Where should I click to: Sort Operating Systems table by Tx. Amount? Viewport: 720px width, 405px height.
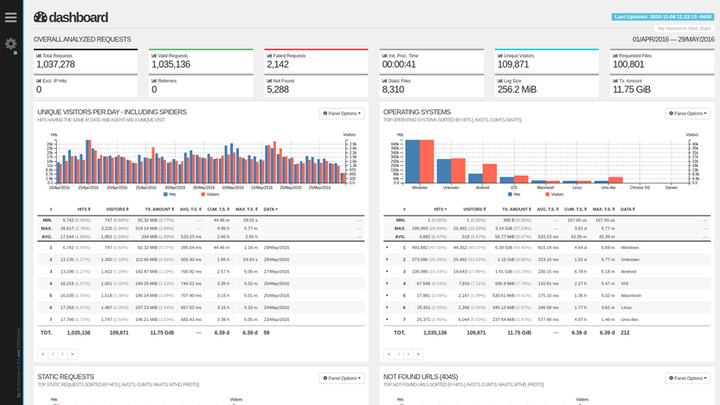coord(516,209)
